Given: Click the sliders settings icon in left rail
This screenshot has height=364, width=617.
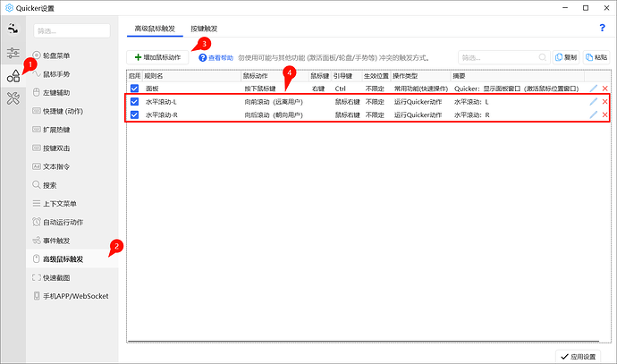Looking at the screenshot, I should (x=13, y=54).
